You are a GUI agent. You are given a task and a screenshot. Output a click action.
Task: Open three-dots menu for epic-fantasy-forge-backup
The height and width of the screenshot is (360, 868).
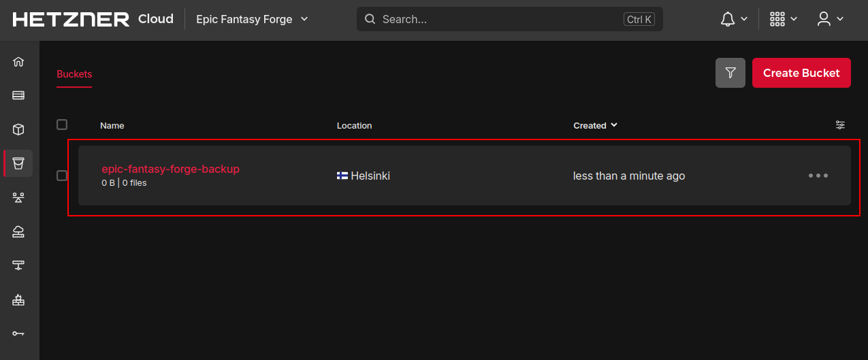point(818,176)
